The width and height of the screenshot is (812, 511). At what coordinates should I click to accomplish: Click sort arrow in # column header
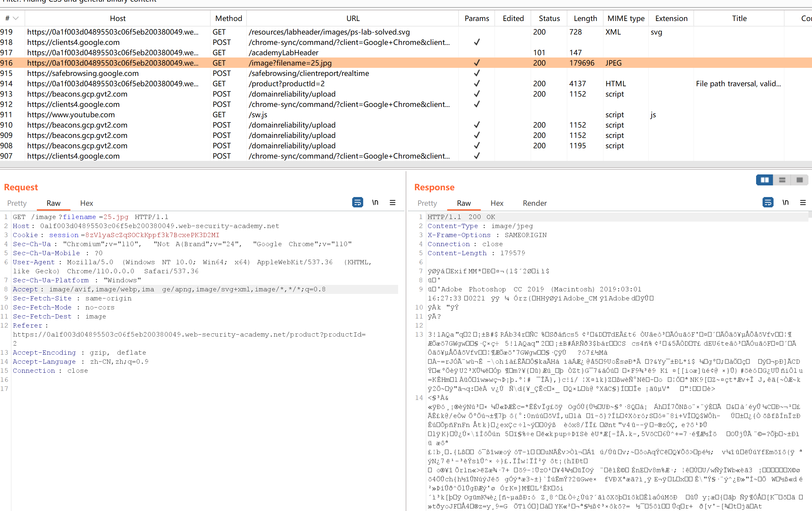tap(16, 18)
